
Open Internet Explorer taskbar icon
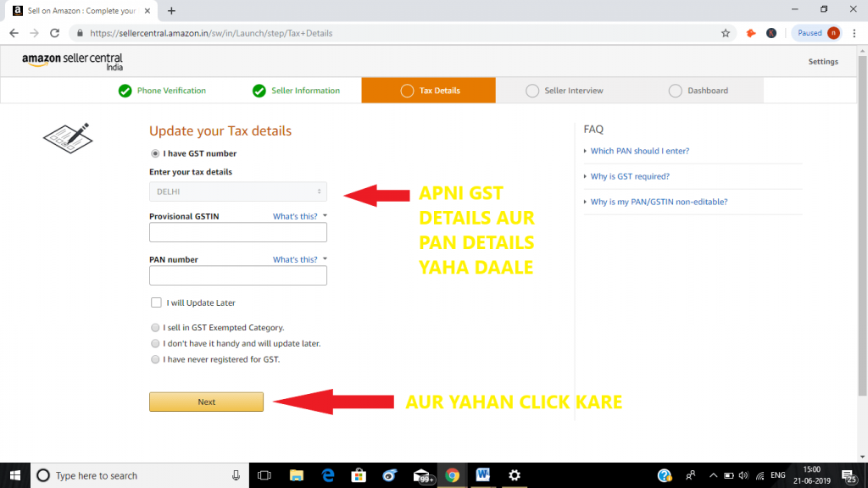pyautogui.click(x=390, y=475)
